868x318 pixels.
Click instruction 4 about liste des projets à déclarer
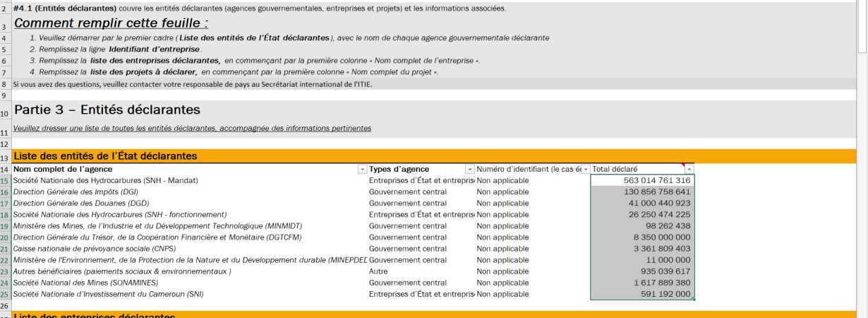pos(234,72)
